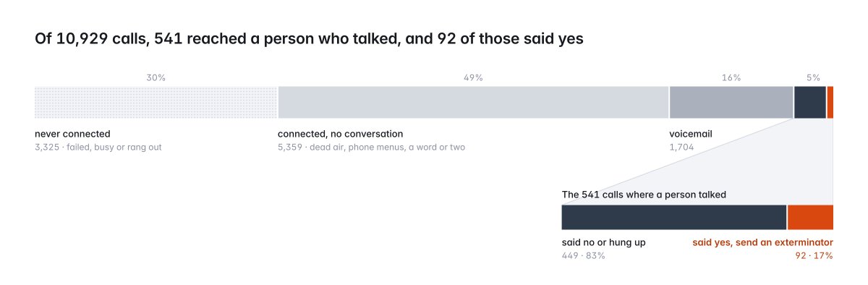Click the 3,325 failed, busy or rang out caption

[98, 147]
